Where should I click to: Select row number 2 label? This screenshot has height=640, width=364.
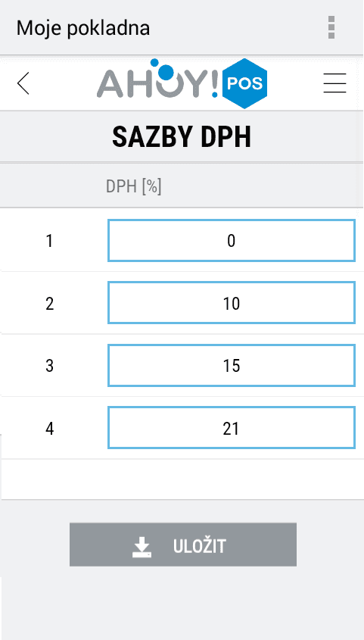pyautogui.click(x=49, y=304)
